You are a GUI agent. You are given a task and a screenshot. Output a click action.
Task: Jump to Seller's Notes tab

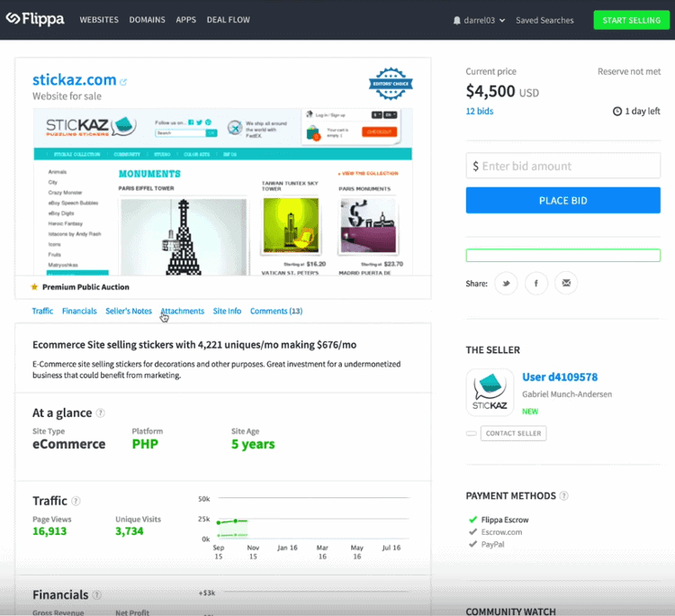[129, 311]
